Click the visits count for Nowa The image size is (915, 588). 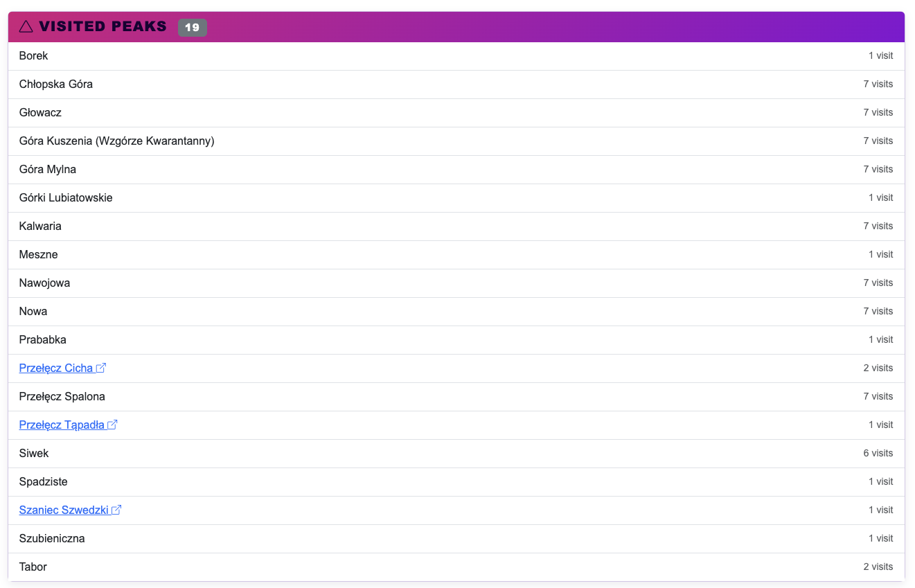coord(878,311)
